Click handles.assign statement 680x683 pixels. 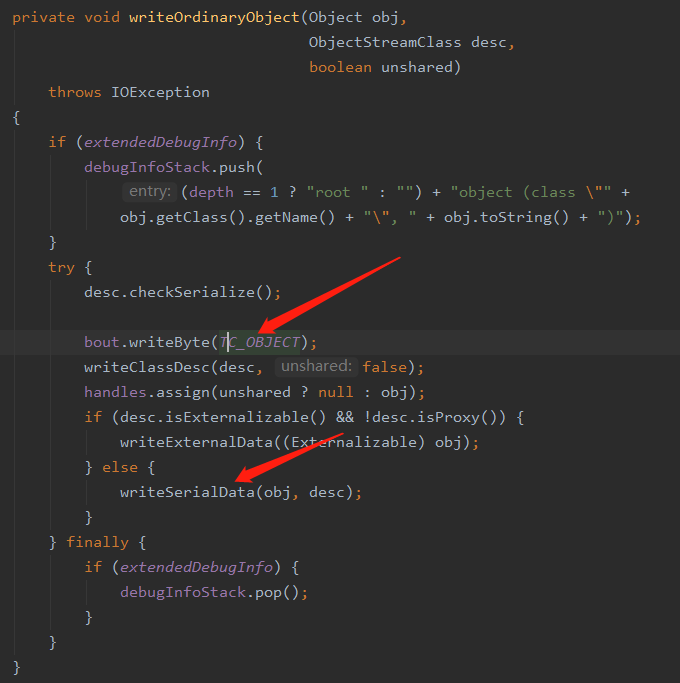pos(254,392)
